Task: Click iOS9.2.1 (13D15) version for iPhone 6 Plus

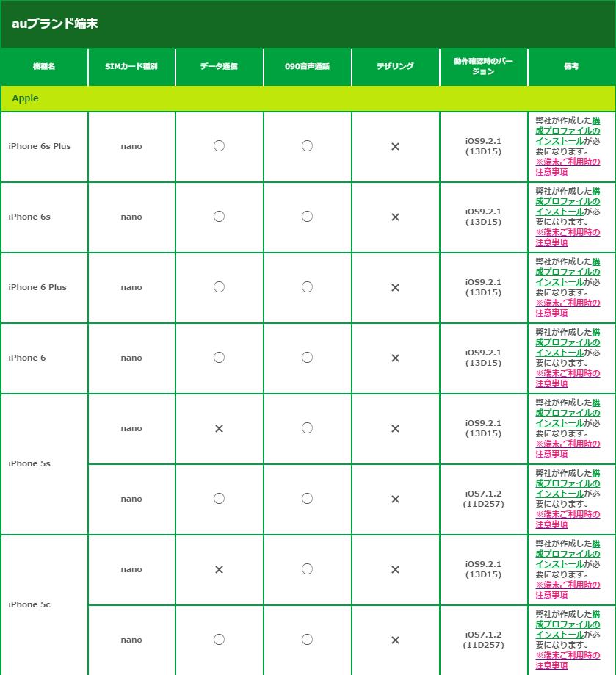Action: tap(484, 288)
